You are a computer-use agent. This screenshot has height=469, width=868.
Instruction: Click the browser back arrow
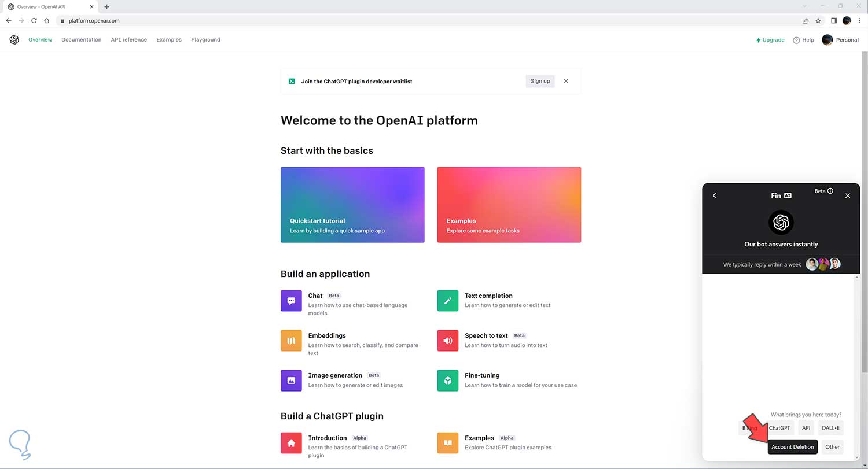(9, 20)
